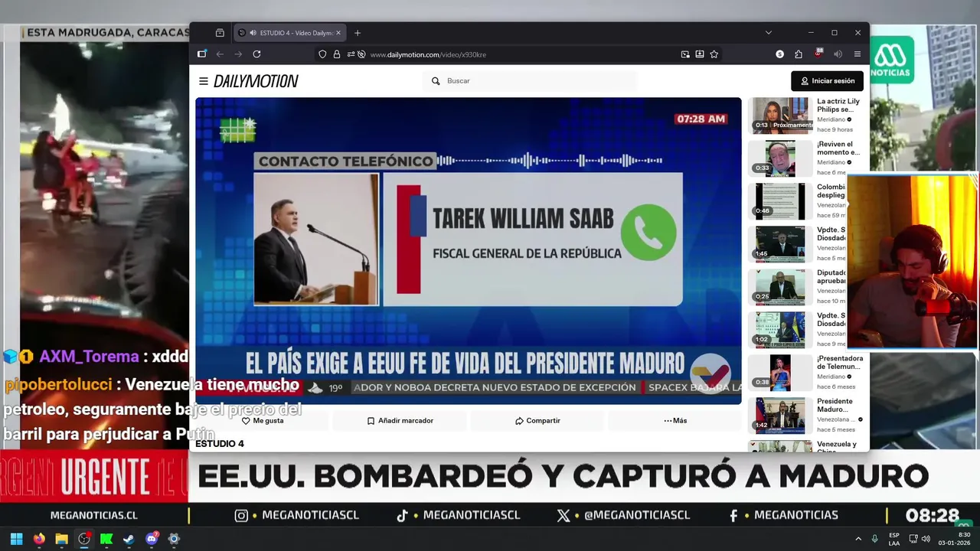Open the Firefox application menu

point(857,54)
